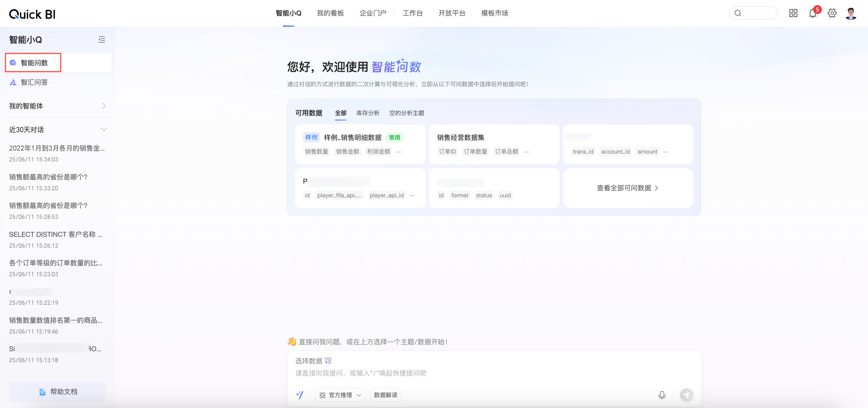Viewport: 868px width, 408px height.
Task: Click 数据解读 button
Action: pos(385,395)
